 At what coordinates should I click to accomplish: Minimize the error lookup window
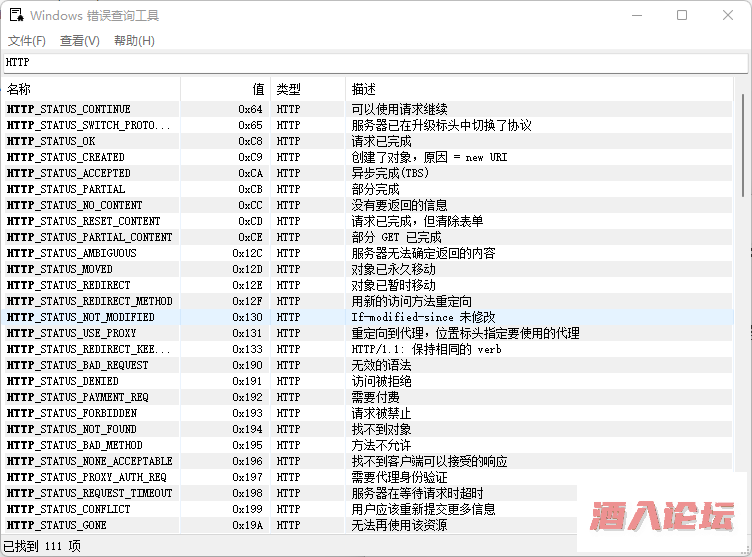[x=637, y=15]
